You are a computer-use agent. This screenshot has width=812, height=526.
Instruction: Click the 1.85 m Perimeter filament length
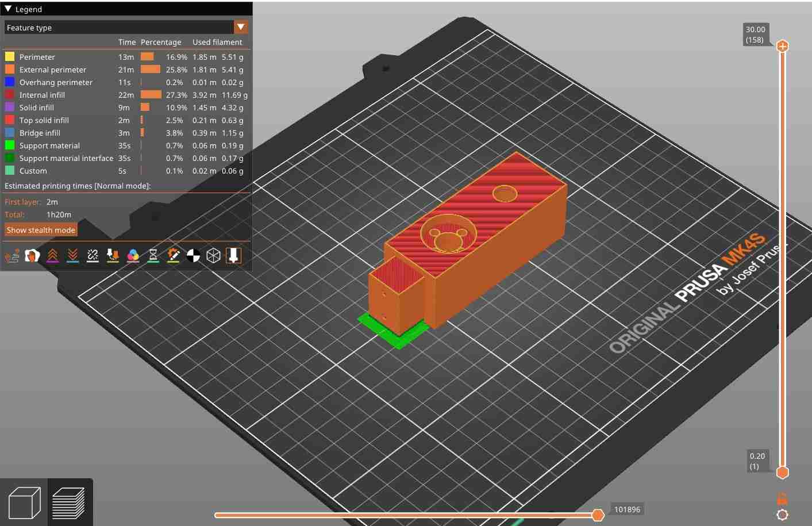205,57
